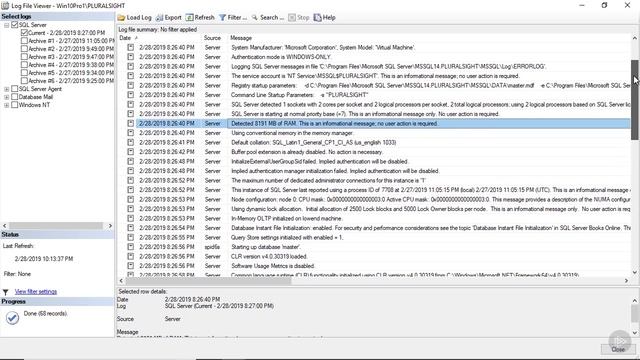Viewport: 640px width, 360px height.
Task: Click the log list scroll-right arrow
Action: pyautogui.click(x=626, y=281)
